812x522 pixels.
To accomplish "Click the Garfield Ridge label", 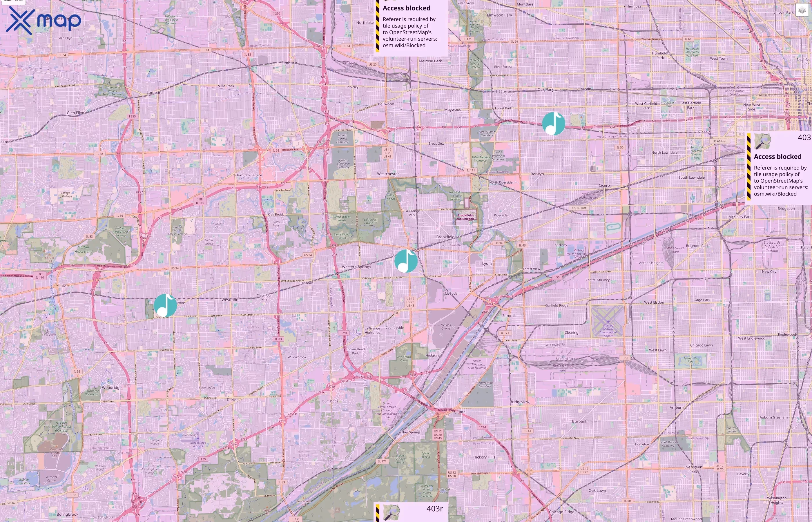I will click(x=557, y=305).
